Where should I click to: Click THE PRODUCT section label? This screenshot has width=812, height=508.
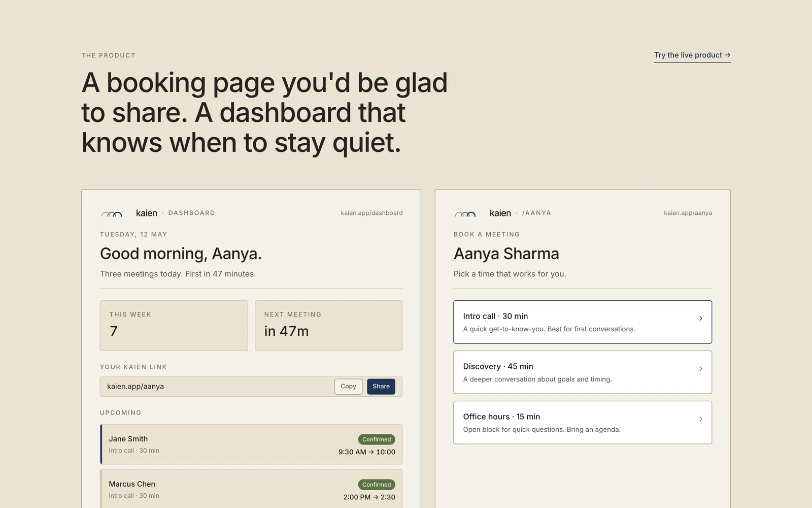(x=109, y=55)
